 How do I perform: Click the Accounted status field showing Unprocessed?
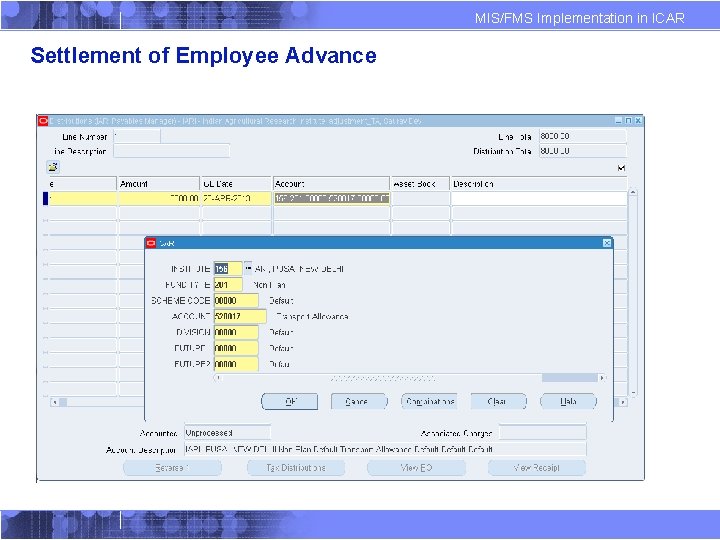click(227, 433)
